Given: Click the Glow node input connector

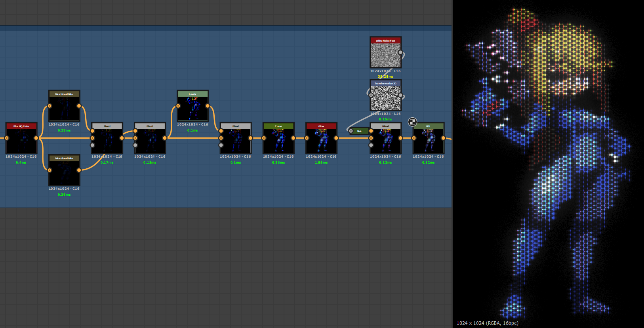Looking at the screenshot, I should tap(307, 138).
